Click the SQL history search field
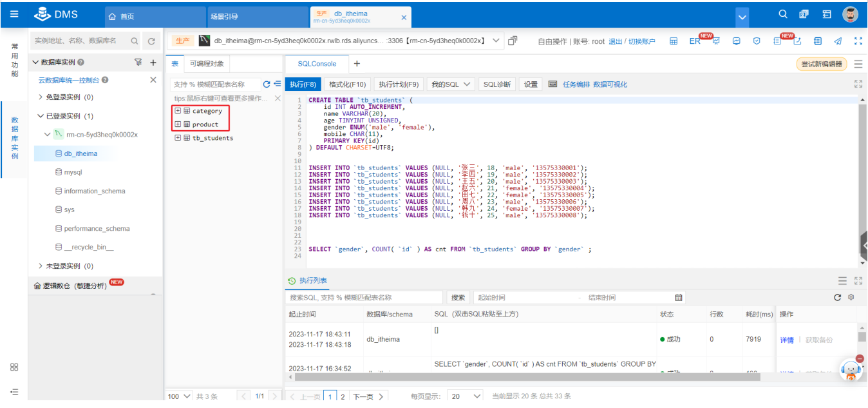Viewport: 868px width, 408px height. tap(364, 298)
